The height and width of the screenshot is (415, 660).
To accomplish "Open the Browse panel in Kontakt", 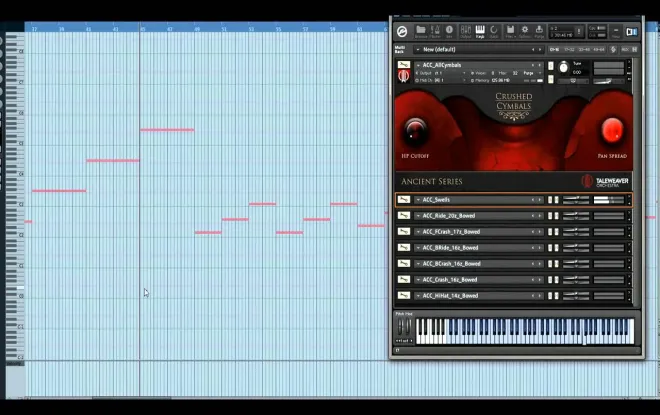I will click(420, 32).
